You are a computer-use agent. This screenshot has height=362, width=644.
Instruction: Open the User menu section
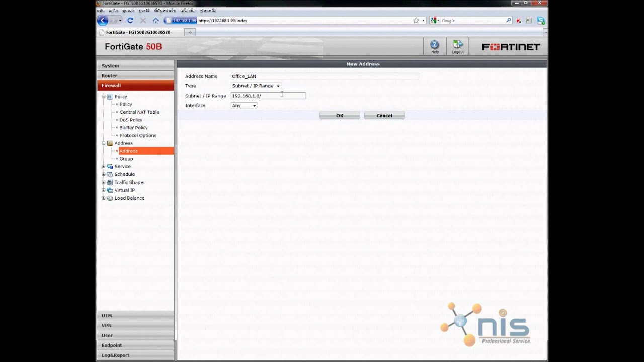[135, 335]
